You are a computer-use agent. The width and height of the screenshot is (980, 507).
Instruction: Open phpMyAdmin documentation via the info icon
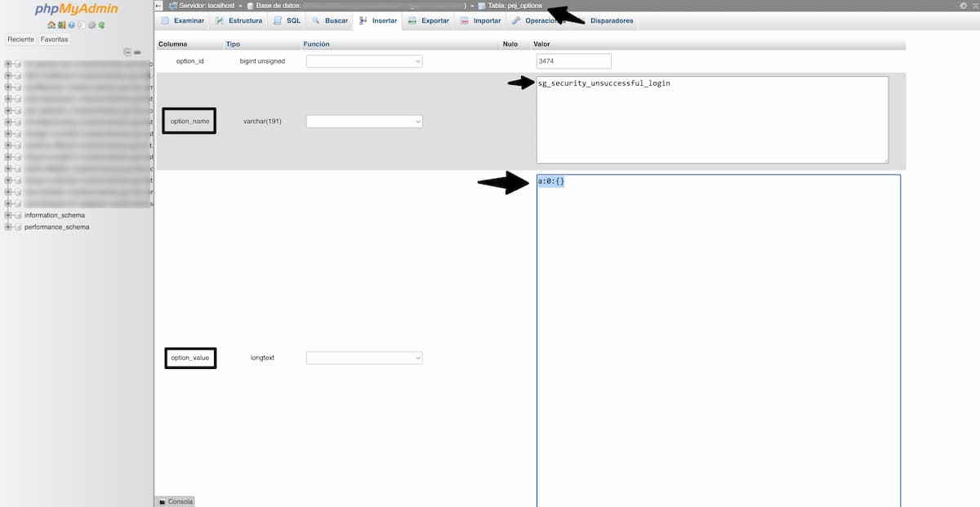pyautogui.click(x=72, y=24)
